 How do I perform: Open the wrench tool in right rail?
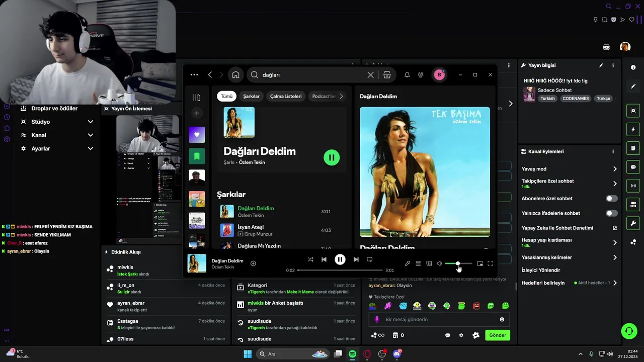[633, 223]
